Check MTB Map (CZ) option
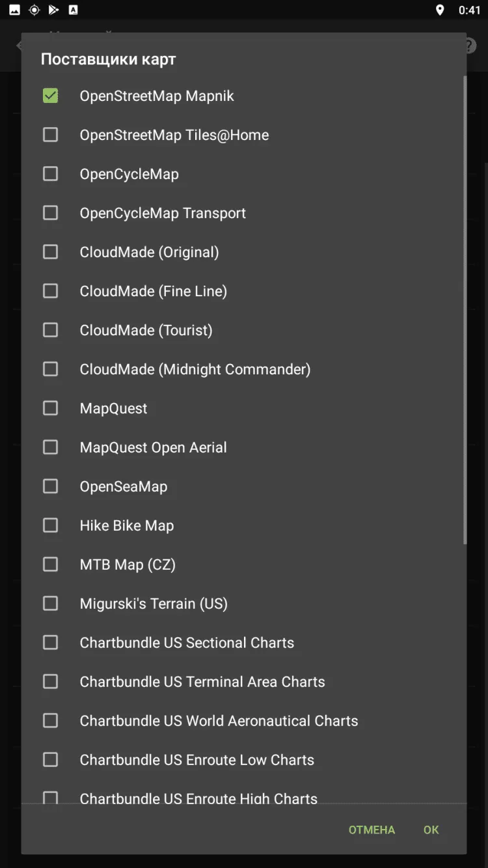Screen dimensions: 488x868 coord(50,565)
